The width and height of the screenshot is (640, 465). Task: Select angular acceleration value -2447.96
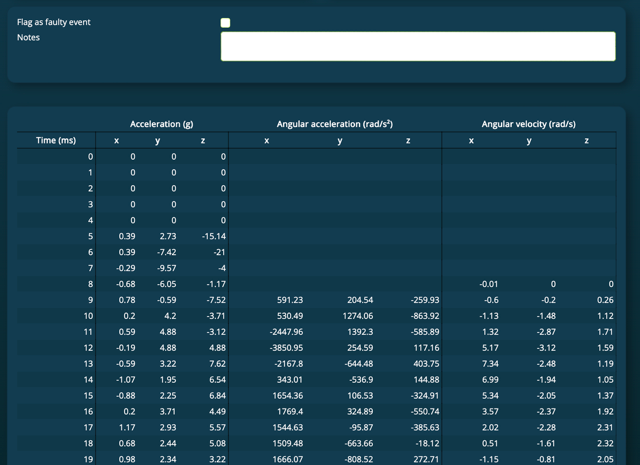[x=286, y=332]
